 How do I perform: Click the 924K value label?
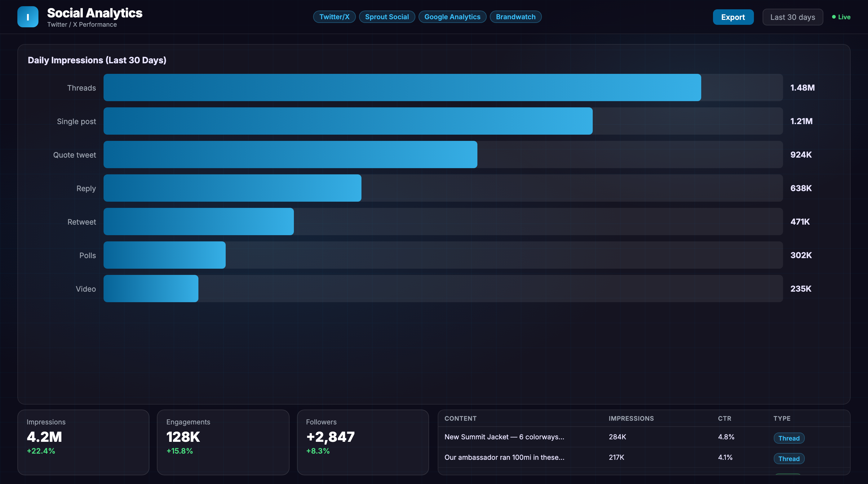[x=801, y=155]
